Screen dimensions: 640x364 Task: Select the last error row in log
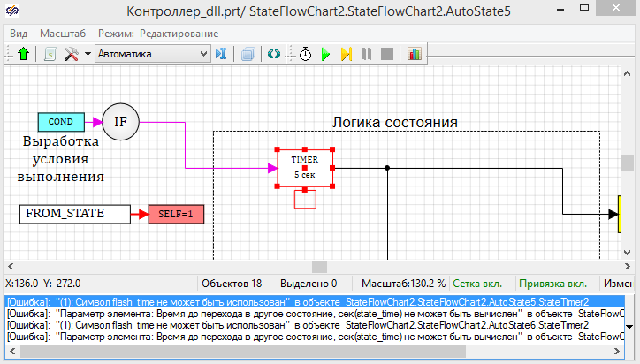[x=315, y=337]
